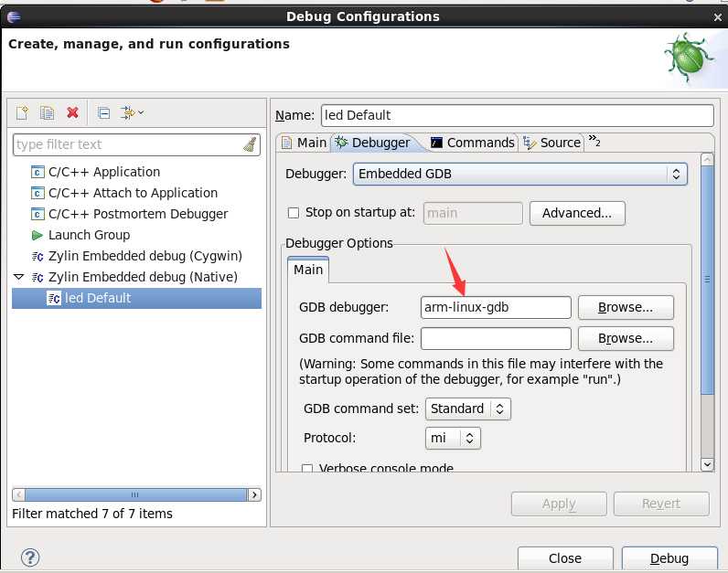Click the Filter matched 7 of 7 items text
This screenshot has width=728, height=573.
point(92,514)
